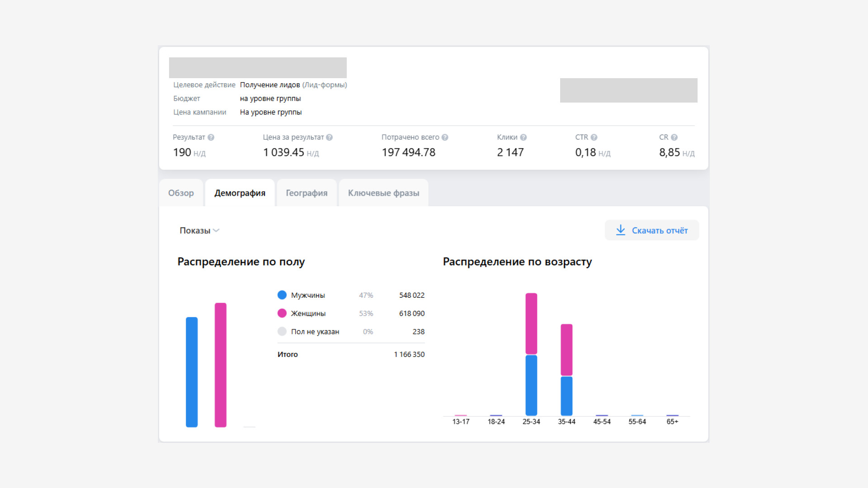Viewport: 868px width, 488px height.
Task: Click help icon next to Результат
Action: 211,137
